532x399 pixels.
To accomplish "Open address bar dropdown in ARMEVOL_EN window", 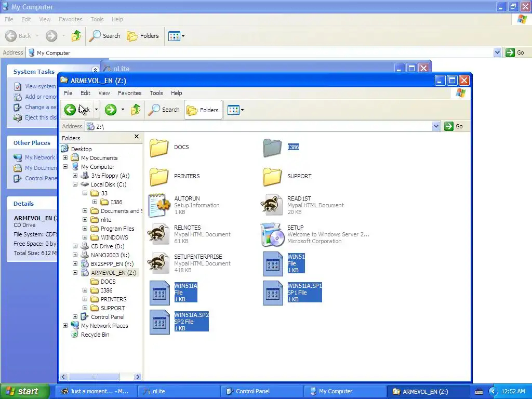I will (436, 126).
